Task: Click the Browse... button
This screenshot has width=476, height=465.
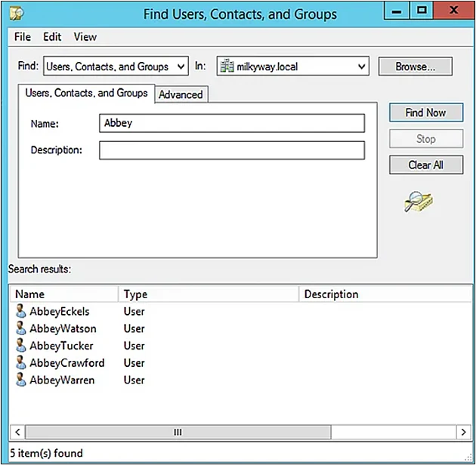Action: [415, 66]
